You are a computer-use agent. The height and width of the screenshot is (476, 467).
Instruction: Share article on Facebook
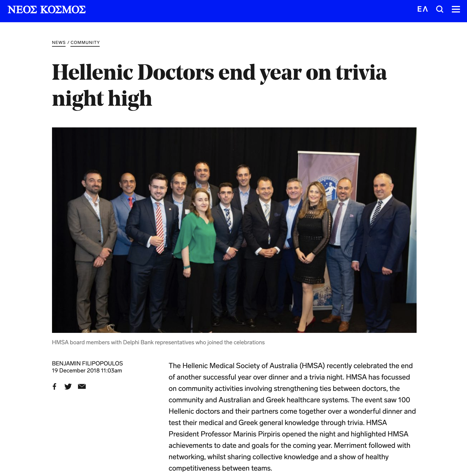pos(54,386)
